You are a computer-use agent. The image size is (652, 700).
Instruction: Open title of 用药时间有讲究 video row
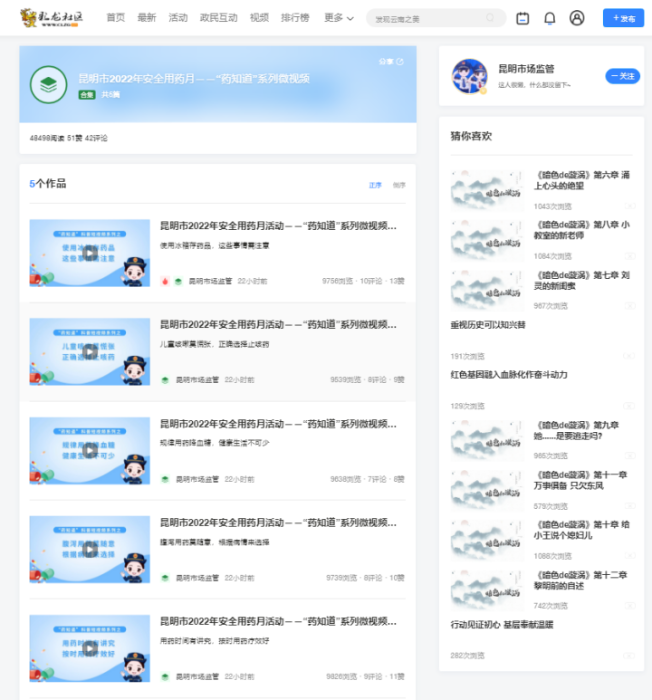coord(278,621)
